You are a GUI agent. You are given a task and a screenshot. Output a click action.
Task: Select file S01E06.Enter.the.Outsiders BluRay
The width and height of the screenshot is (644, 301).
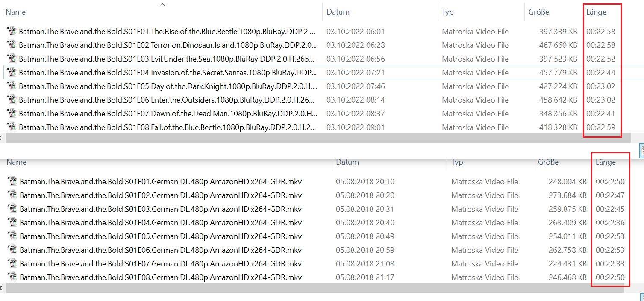167,100
